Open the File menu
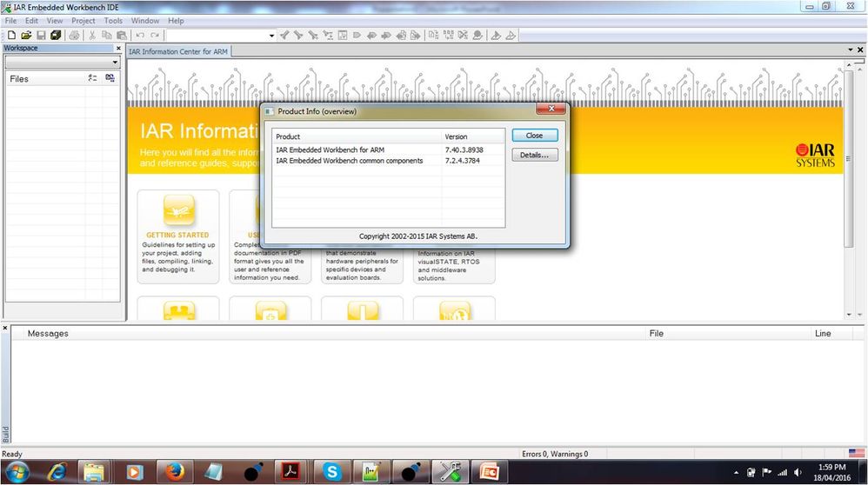Viewport: 868px width, 485px height. 10,21
